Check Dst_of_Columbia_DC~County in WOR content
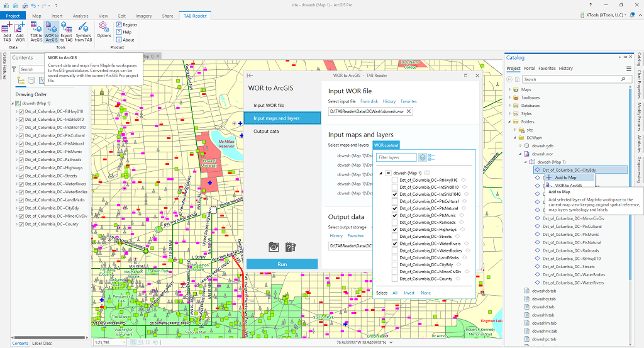The height and width of the screenshot is (348, 644). coord(395,279)
